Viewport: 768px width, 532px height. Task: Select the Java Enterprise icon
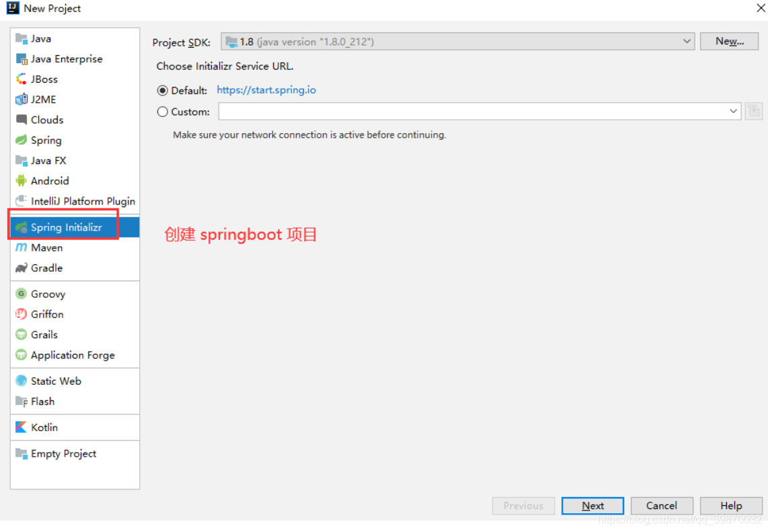pyautogui.click(x=21, y=59)
